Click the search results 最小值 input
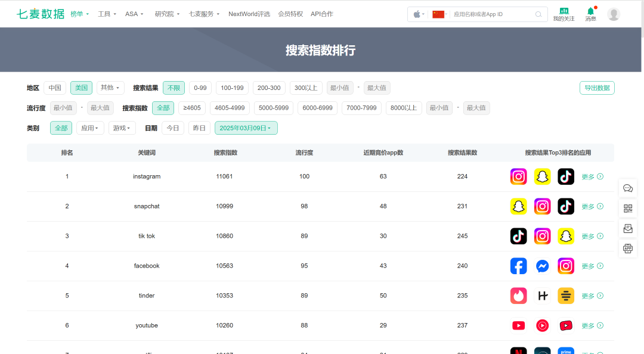644x354 pixels. coord(340,88)
